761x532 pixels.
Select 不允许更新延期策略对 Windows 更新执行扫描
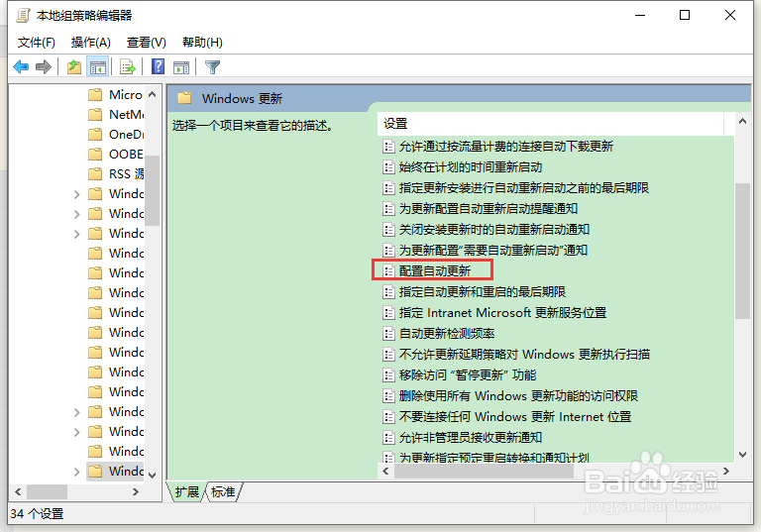pyautogui.click(x=524, y=355)
